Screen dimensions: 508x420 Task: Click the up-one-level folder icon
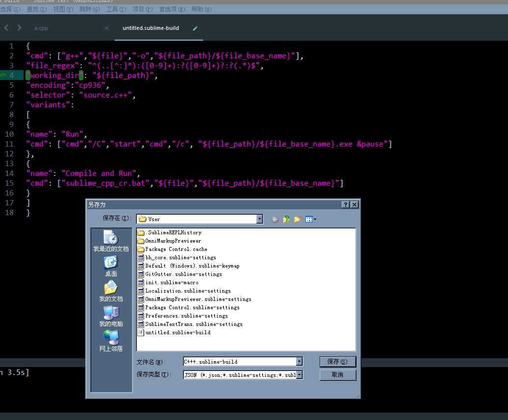(x=286, y=219)
